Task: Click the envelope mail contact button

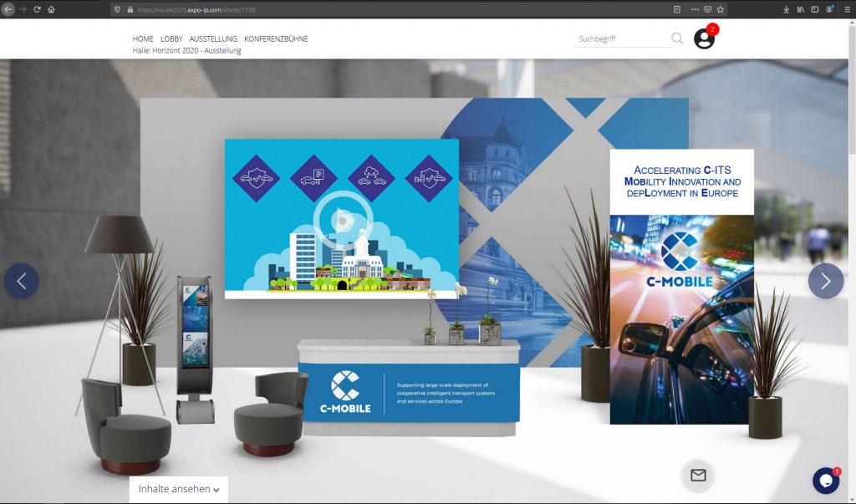Action: [698, 475]
